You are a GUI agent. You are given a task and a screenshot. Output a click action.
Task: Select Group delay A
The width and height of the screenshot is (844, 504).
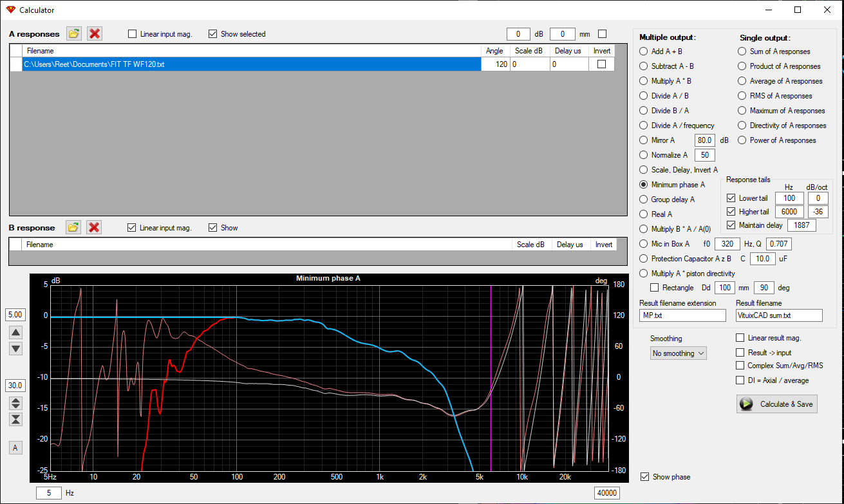click(x=643, y=200)
